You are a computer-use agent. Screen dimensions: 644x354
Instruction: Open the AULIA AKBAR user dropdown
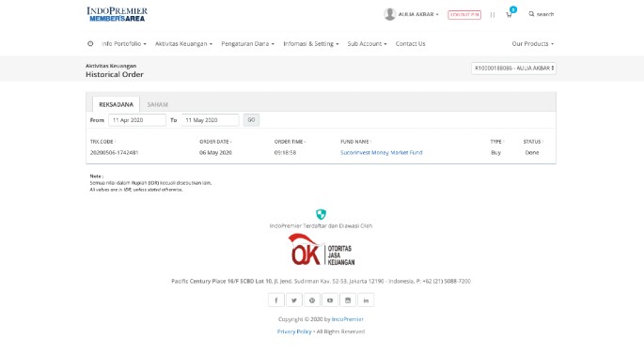[x=418, y=14]
